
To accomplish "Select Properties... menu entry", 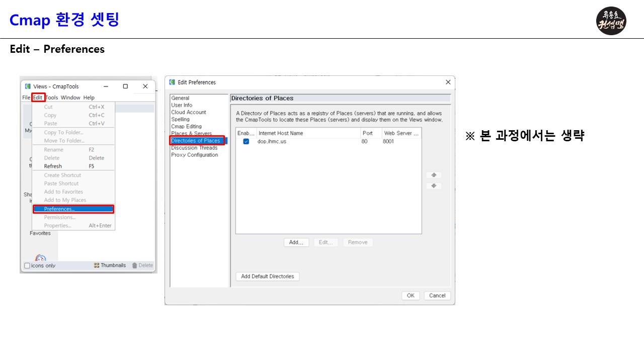I will [x=73, y=226].
